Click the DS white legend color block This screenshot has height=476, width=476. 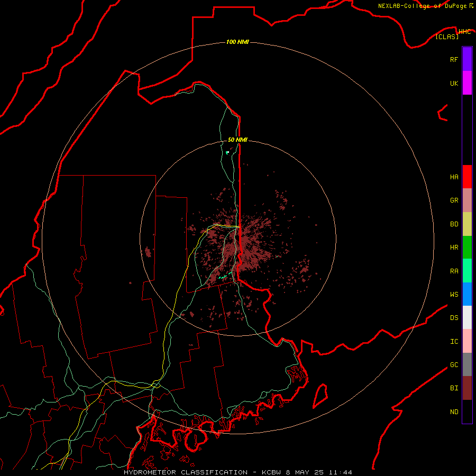(467, 317)
